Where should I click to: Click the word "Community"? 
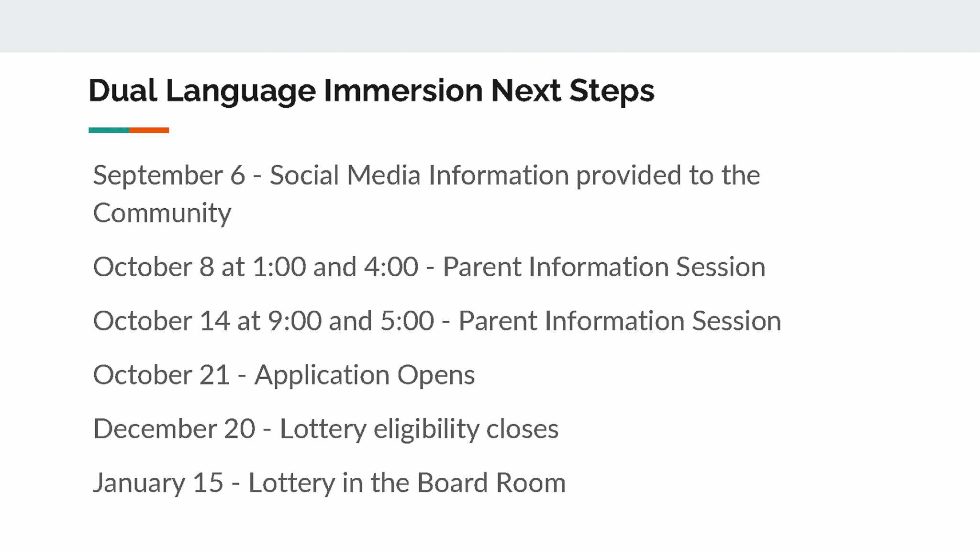click(x=162, y=213)
